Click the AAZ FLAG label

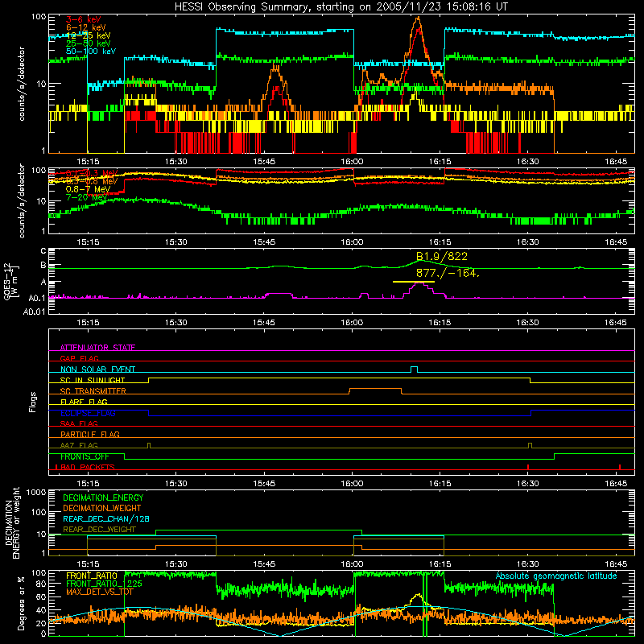click(79, 446)
